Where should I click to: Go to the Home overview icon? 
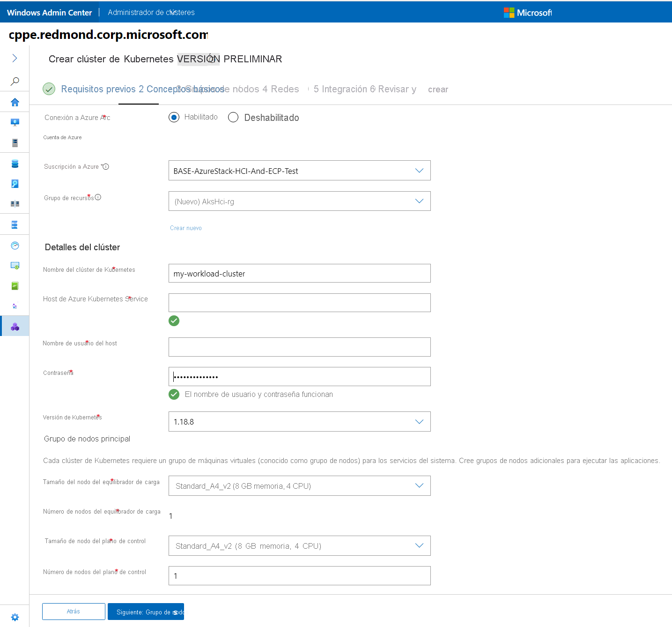point(15,102)
